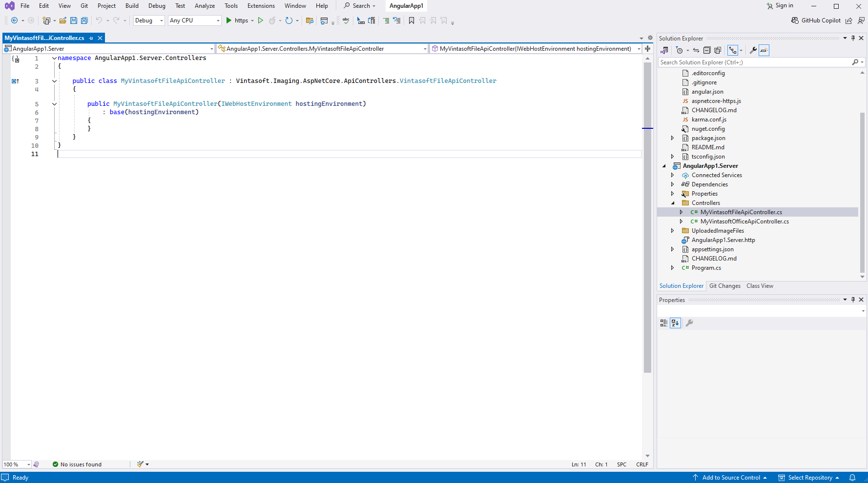
Task: Toggle Categorized view in Properties panel
Action: tap(664, 323)
